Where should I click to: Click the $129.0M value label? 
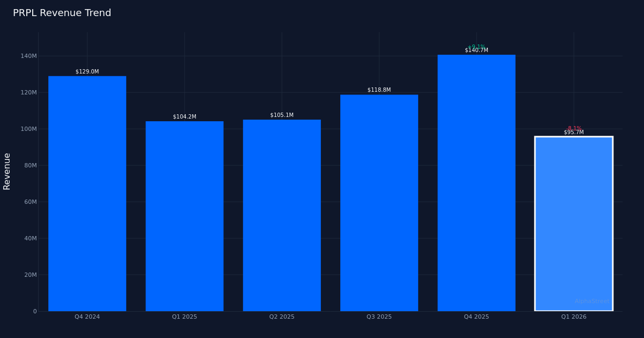(x=87, y=71)
